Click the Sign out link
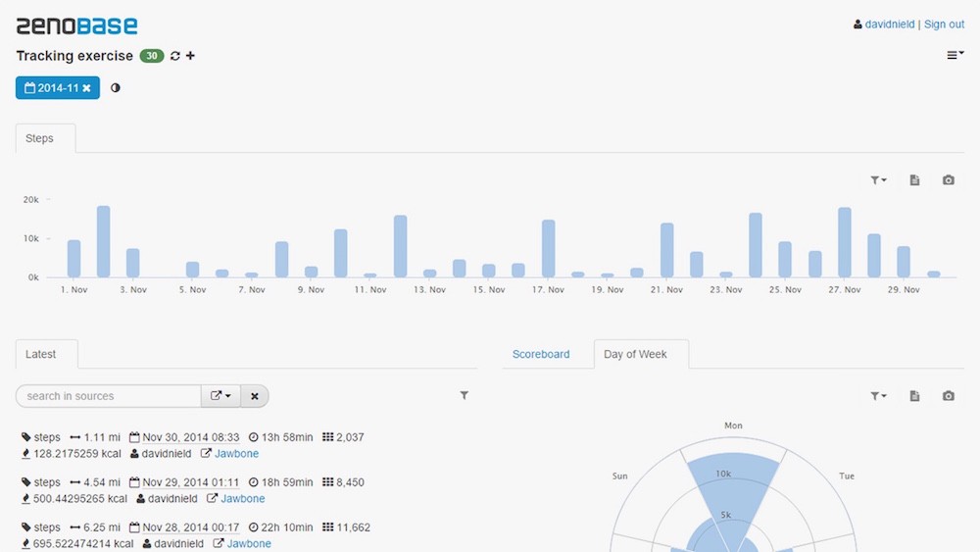Viewport: 980px width, 552px height. (x=944, y=25)
